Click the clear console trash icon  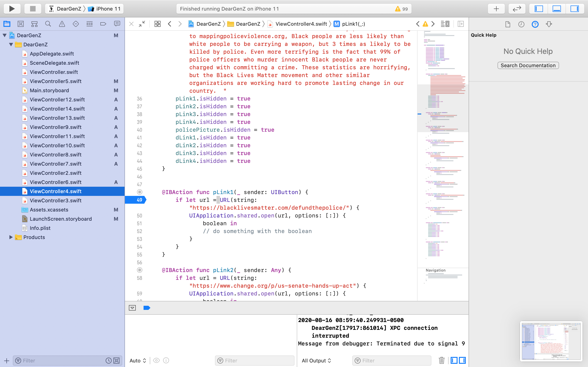441,360
